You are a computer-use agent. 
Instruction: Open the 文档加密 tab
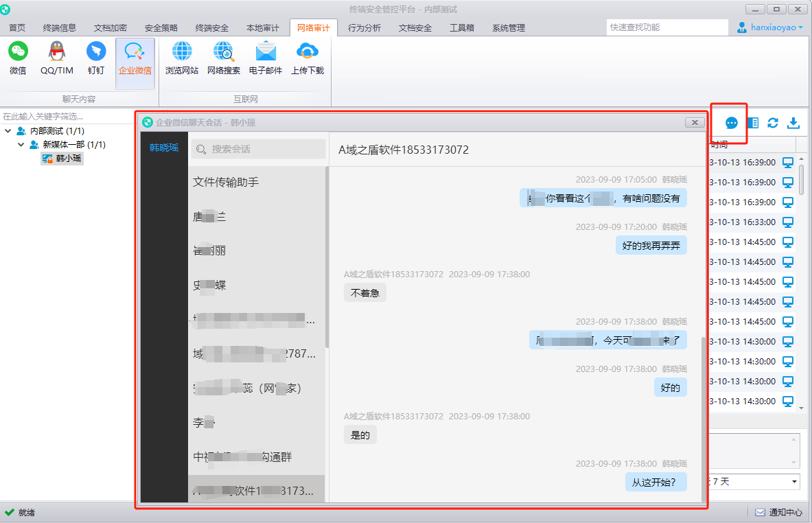(111, 28)
